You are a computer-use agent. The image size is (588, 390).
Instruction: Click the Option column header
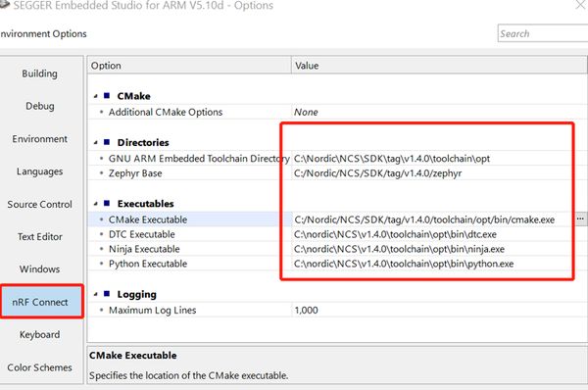(x=189, y=66)
